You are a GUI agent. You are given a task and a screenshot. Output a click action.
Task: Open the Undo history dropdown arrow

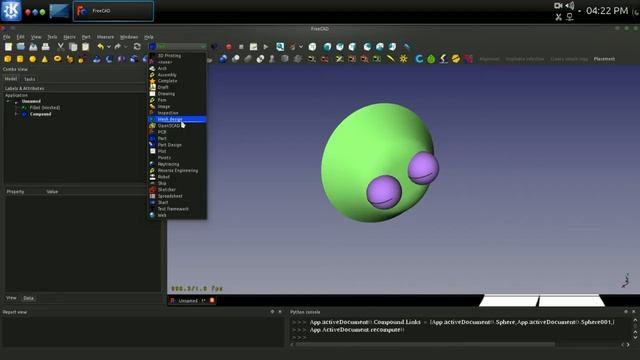[109, 47]
